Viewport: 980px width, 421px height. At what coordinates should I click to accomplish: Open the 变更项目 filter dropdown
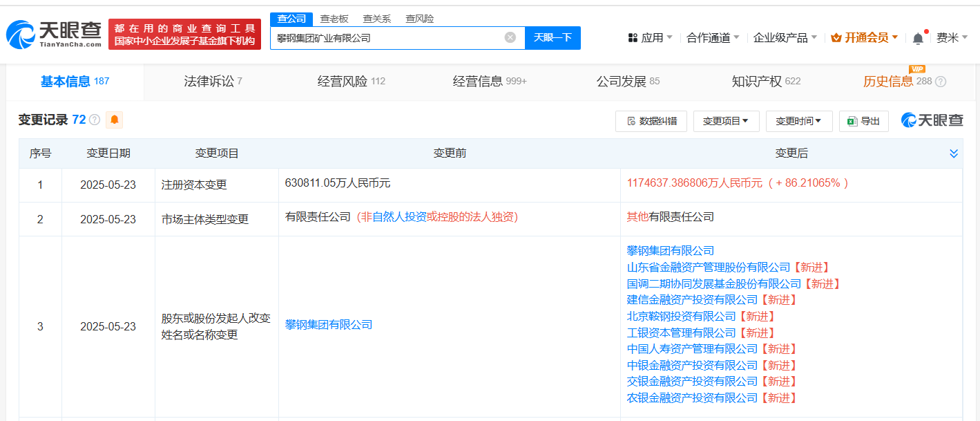726,121
